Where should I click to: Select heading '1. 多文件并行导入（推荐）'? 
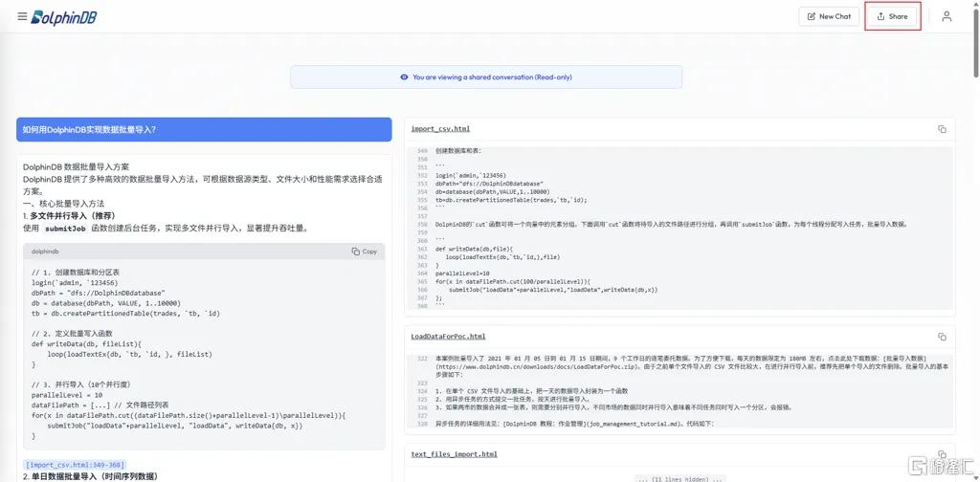pos(69,215)
